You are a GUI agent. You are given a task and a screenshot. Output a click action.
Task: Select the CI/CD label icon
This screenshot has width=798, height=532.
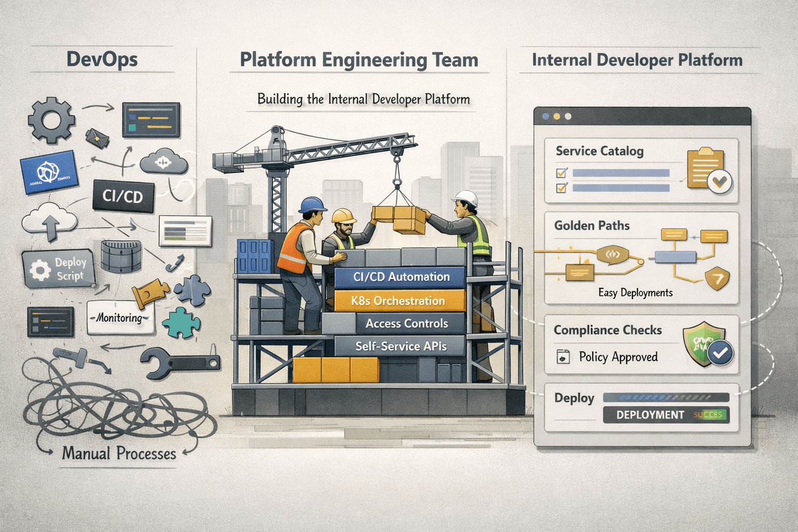(x=124, y=196)
